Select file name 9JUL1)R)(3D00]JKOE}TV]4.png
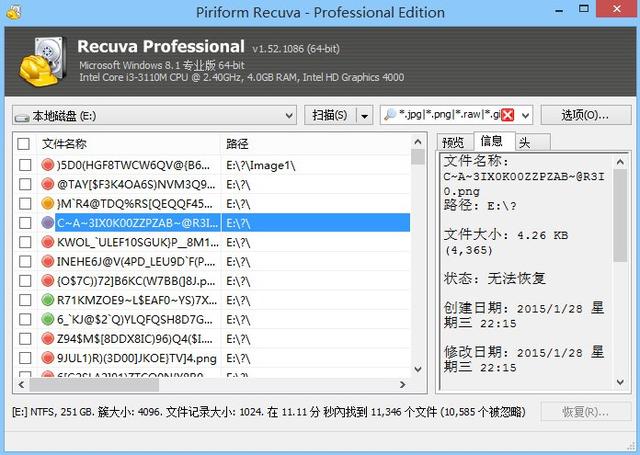 pos(137,358)
